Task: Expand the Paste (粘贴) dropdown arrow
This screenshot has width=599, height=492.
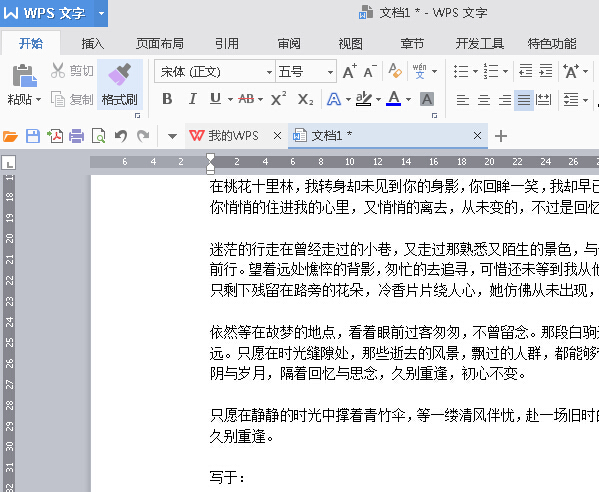Action: click(x=38, y=100)
